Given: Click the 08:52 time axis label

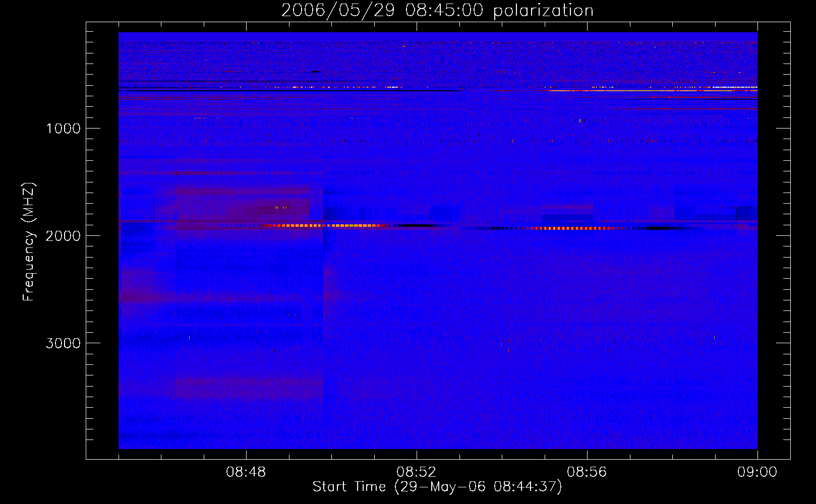Looking at the screenshot, I should [x=417, y=472].
